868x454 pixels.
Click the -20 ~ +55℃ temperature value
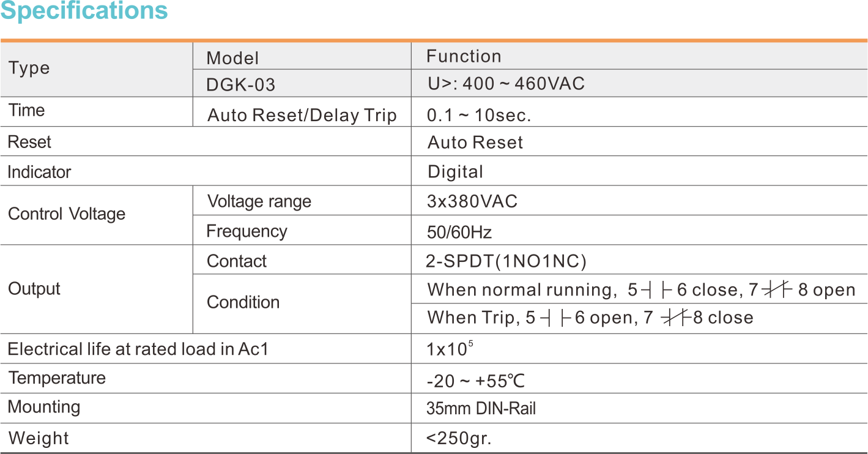475,382
